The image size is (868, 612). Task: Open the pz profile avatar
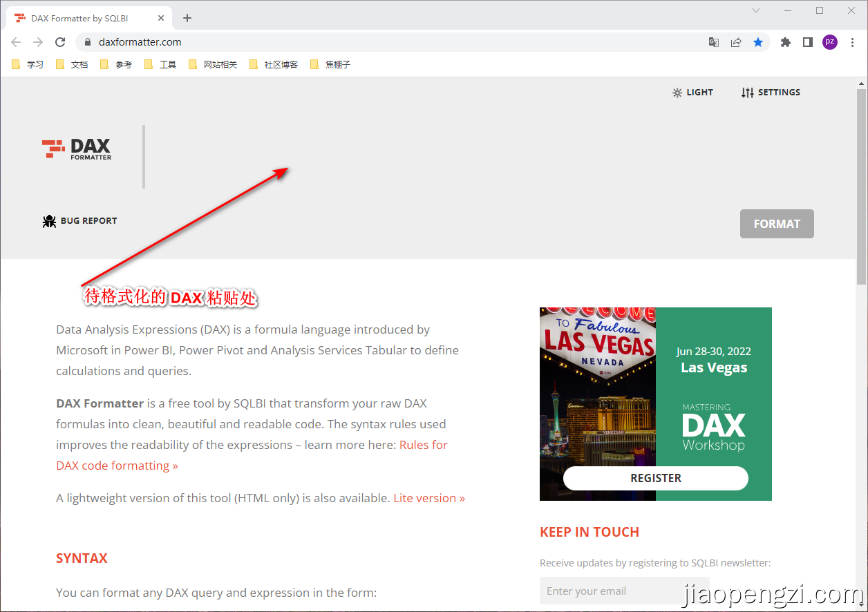[830, 42]
